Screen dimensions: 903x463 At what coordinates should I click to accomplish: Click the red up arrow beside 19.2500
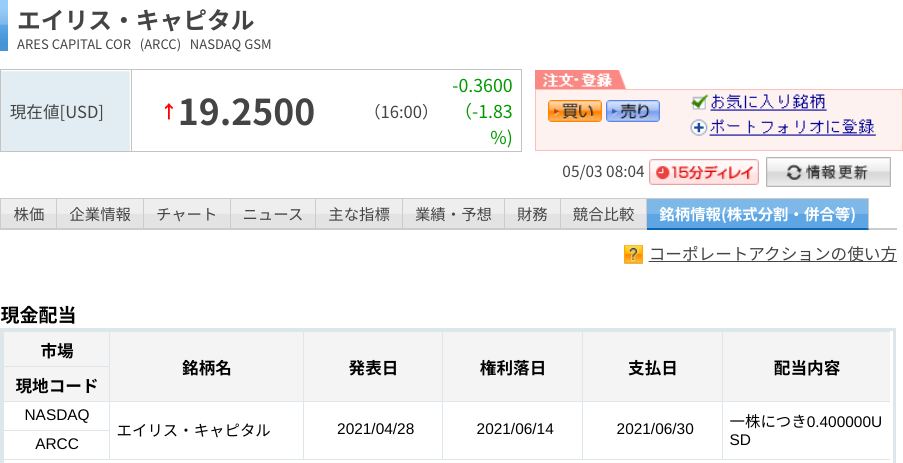click(x=169, y=111)
